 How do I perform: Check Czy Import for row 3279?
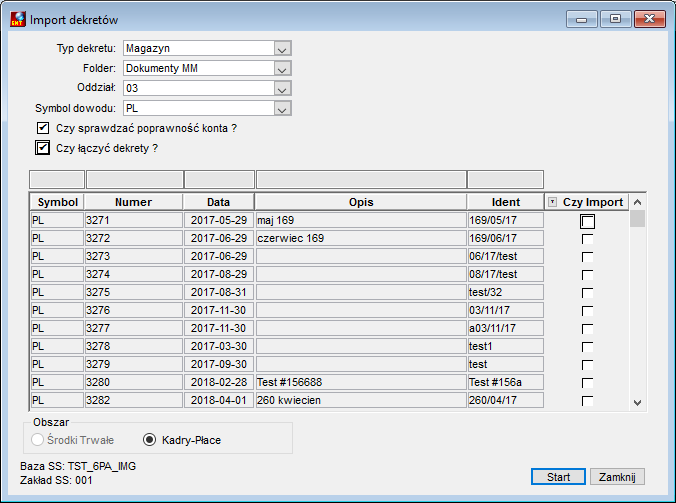(587, 365)
